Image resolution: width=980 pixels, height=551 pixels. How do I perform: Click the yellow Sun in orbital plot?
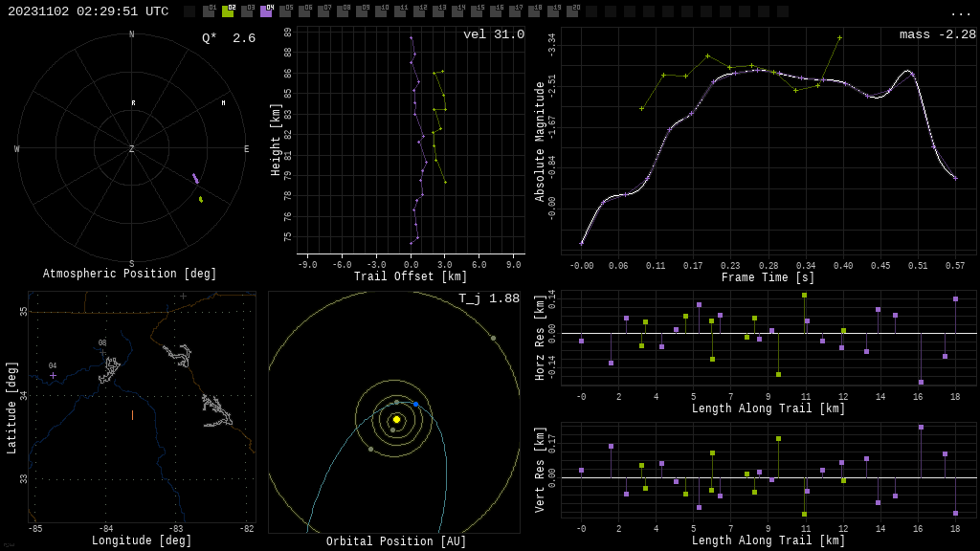(x=396, y=419)
